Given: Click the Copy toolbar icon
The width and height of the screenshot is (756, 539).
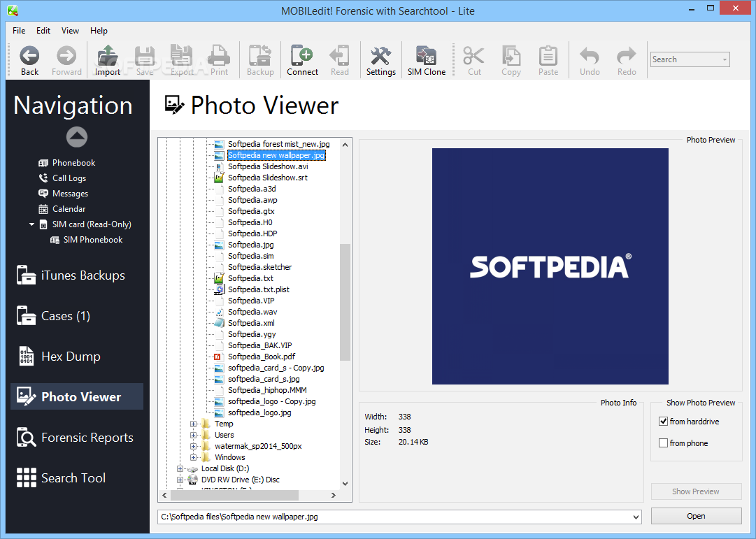Looking at the screenshot, I should tap(511, 56).
